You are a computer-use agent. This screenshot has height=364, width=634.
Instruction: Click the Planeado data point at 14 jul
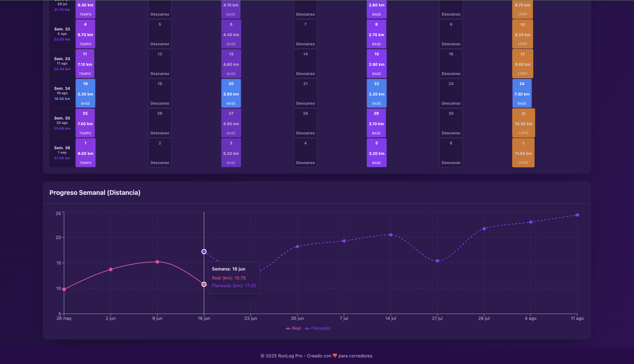coord(391,235)
